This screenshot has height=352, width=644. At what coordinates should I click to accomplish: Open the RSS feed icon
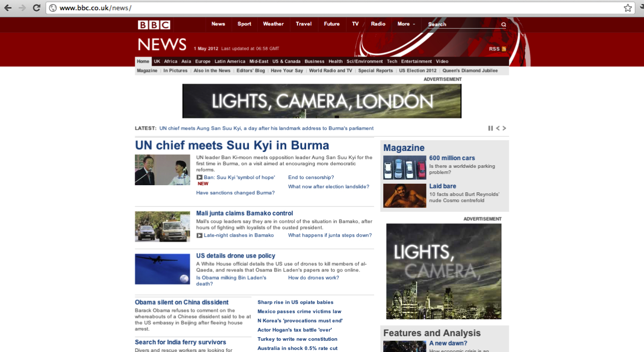(504, 49)
